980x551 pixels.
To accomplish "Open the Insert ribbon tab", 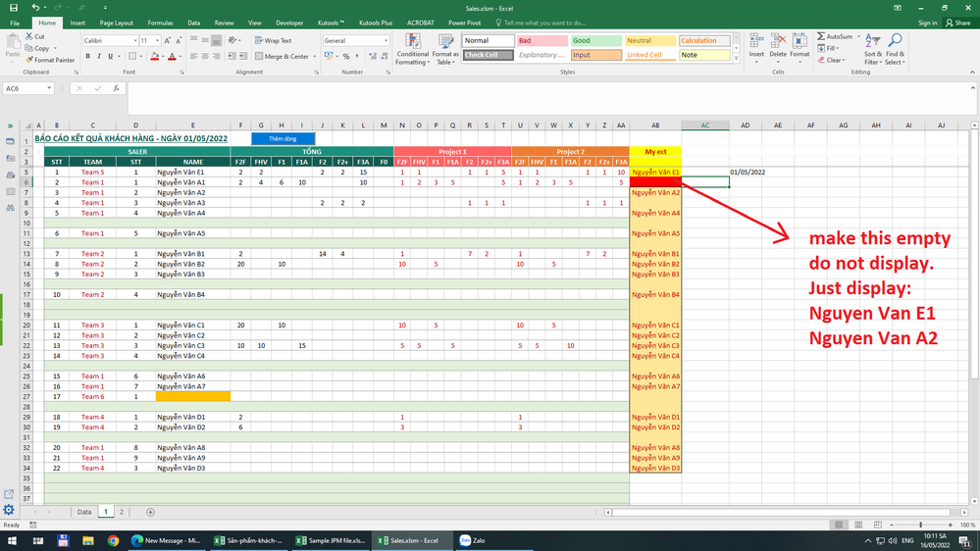I will (77, 23).
